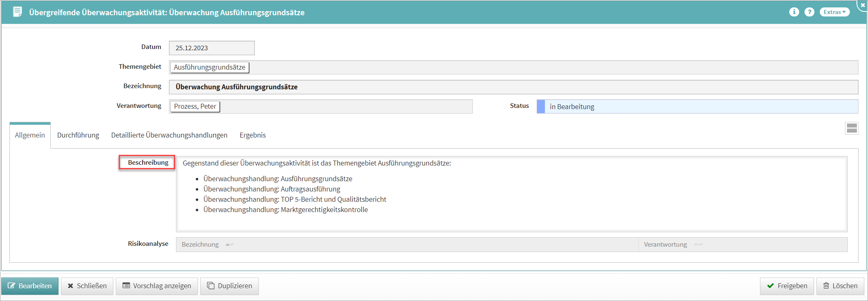Approve with the Freigeben button

786,286
